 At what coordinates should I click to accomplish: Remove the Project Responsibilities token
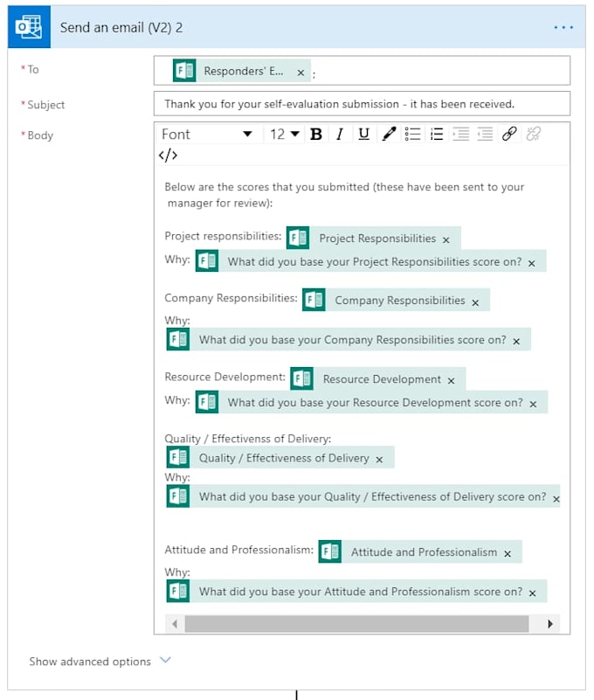click(x=446, y=239)
